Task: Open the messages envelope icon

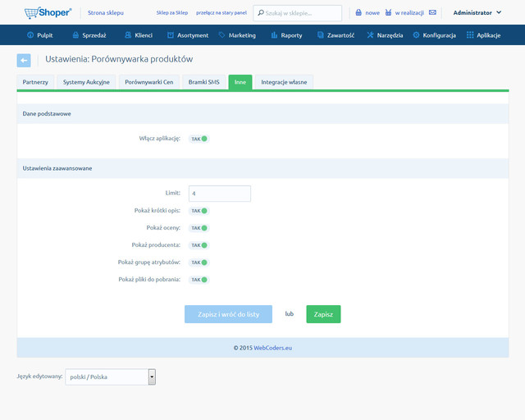Action: [432, 13]
